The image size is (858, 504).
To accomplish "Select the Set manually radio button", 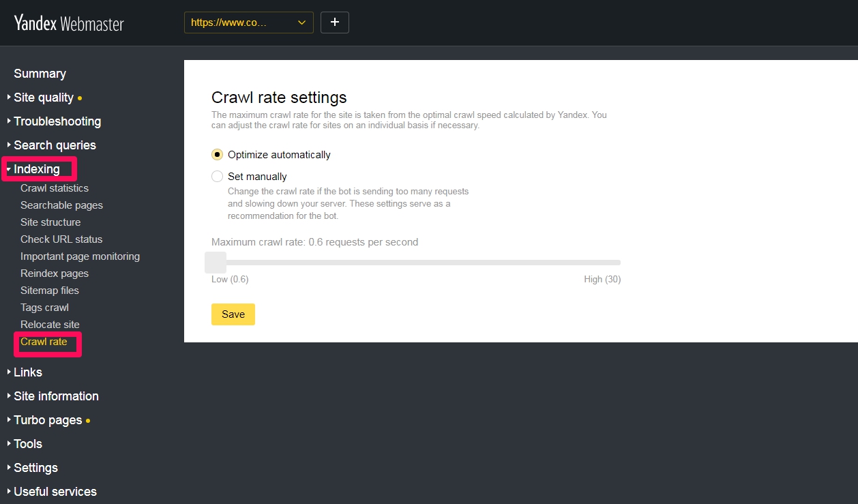I will pyautogui.click(x=218, y=177).
